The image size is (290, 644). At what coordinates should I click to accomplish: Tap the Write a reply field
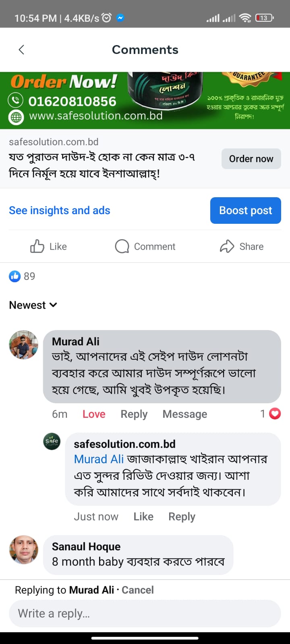click(145, 613)
